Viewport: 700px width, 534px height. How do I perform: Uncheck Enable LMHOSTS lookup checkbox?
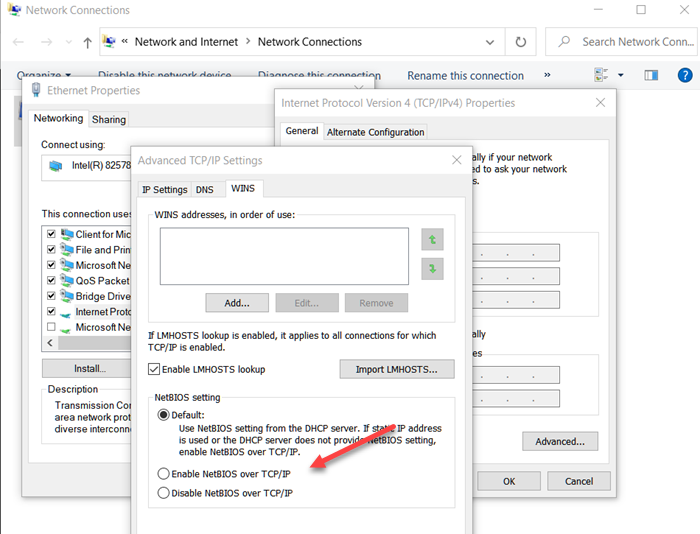pyautogui.click(x=155, y=369)
